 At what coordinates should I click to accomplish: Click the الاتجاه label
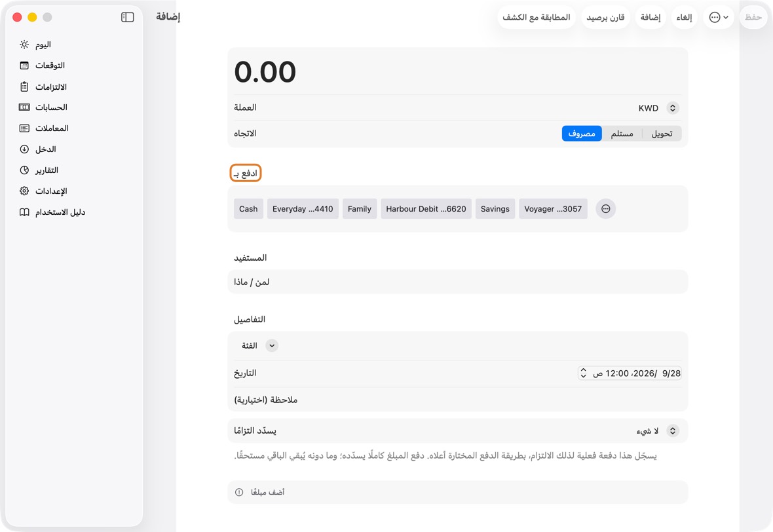245,134
